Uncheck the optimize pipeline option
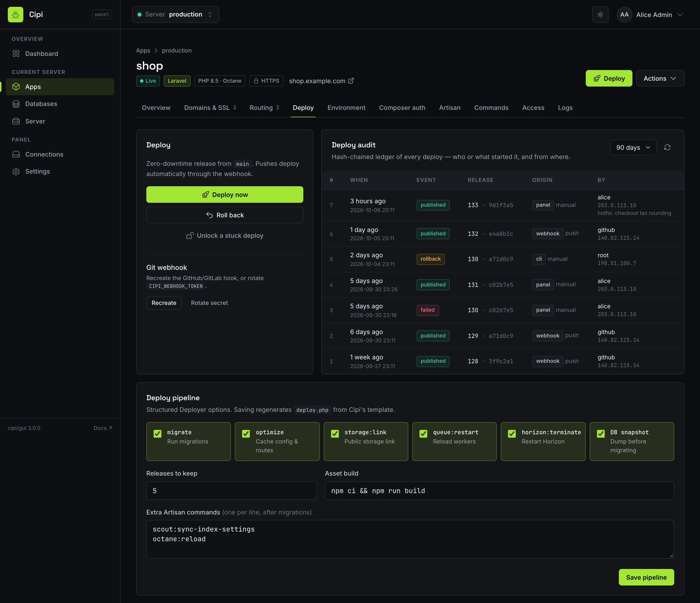 [246, 433]
